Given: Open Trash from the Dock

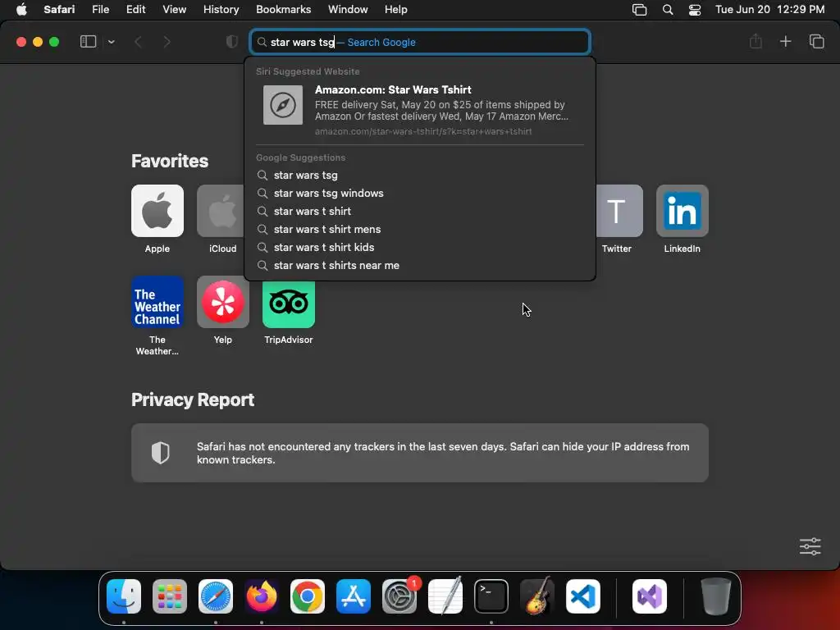Looking at the screenshot, I should tap(715, 596).
